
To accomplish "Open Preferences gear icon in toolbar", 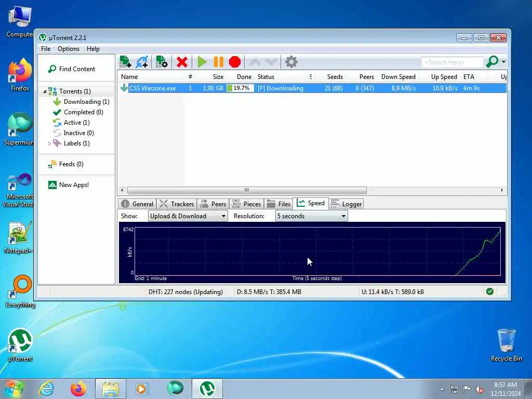I will click(x=291, y=62).
